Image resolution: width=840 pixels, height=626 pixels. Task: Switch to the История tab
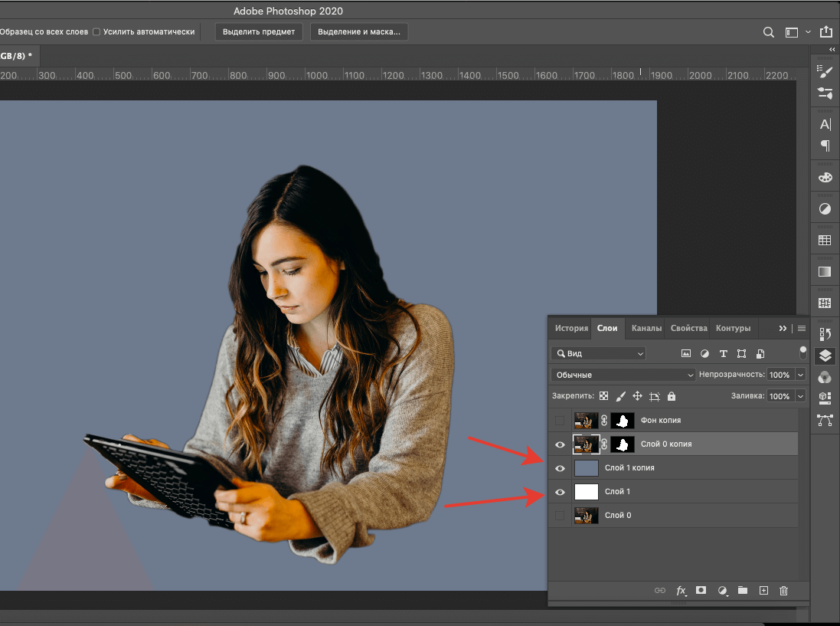[571, 328]
